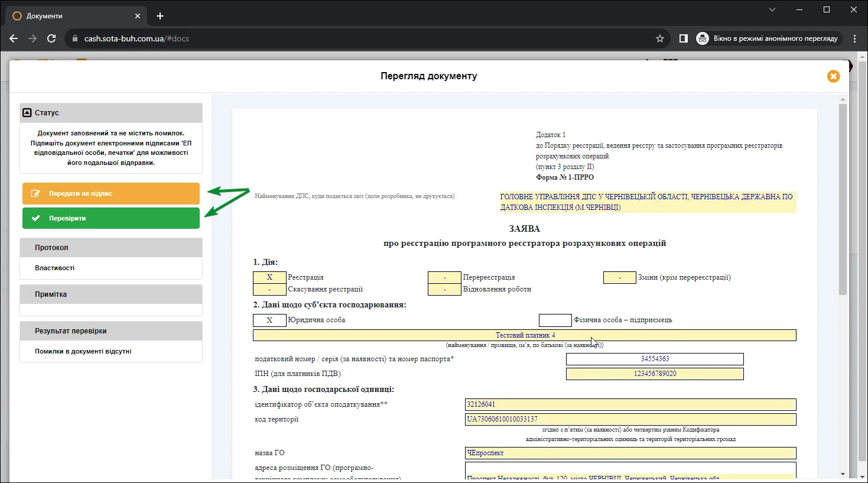This screenshot has width=868, height=483.
Task: Bookmark this page star icon
Action: point(660,38)
